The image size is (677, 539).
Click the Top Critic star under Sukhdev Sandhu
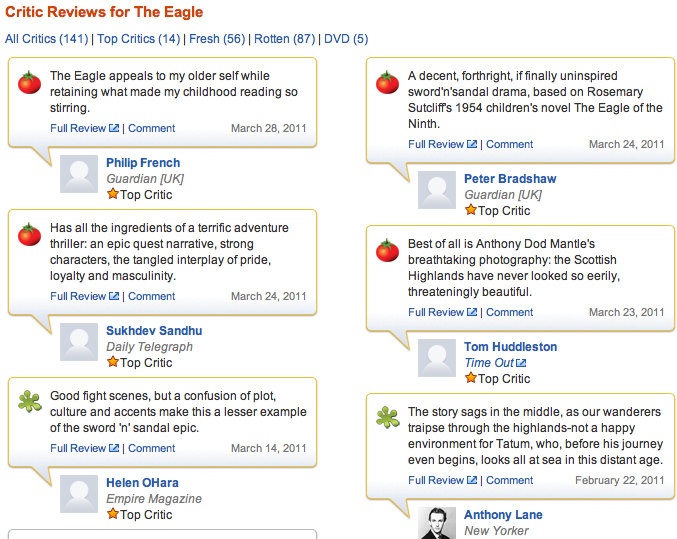coord(112,362)
